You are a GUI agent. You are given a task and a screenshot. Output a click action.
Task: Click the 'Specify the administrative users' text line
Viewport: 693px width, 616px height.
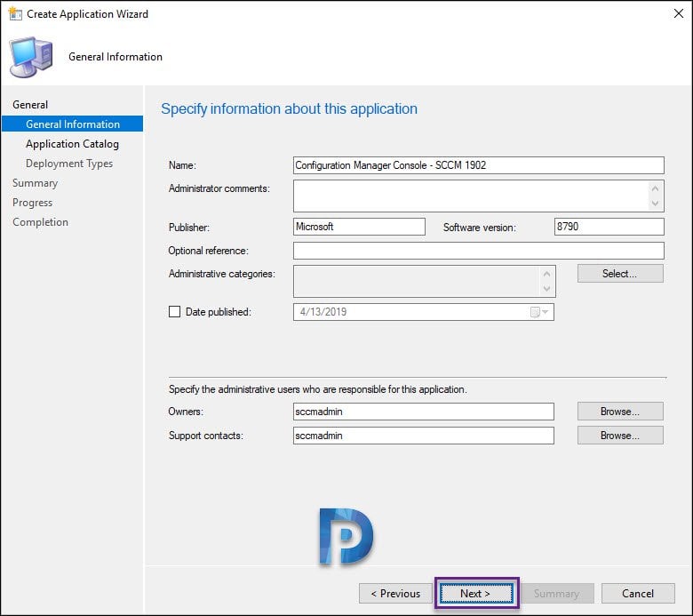click(x=318, y=389)
